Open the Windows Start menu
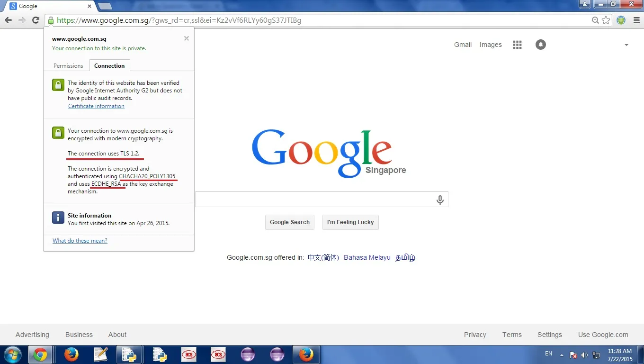 pos(13,354)
